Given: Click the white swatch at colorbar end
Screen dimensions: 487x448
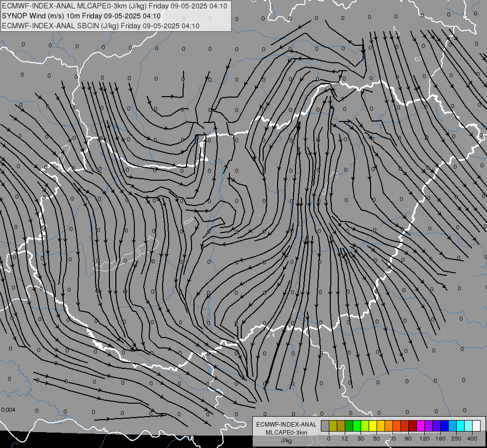Looking at the screenshot, I should pyautogui.click(x=476, y=426).
